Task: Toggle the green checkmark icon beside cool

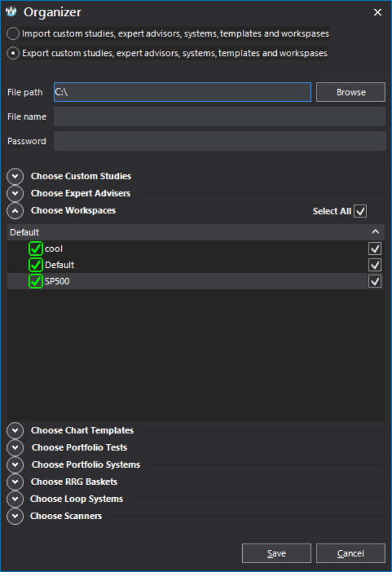Action: (36, 249)
